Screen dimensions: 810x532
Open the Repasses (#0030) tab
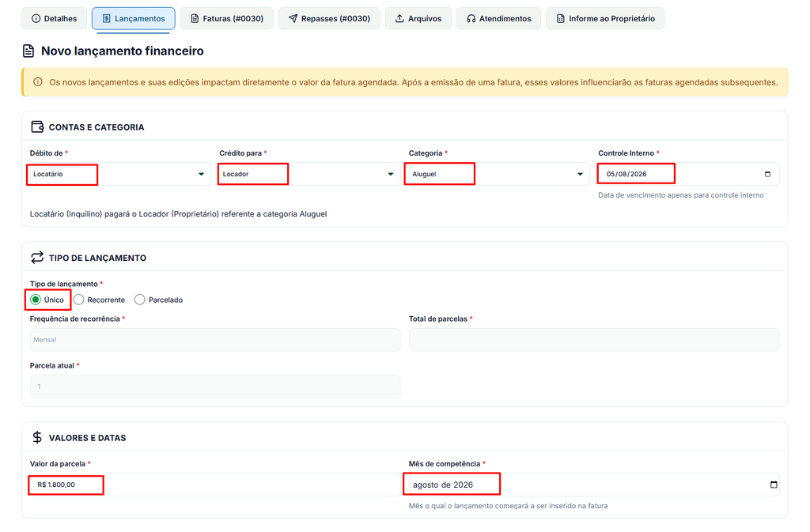point(329,18)
